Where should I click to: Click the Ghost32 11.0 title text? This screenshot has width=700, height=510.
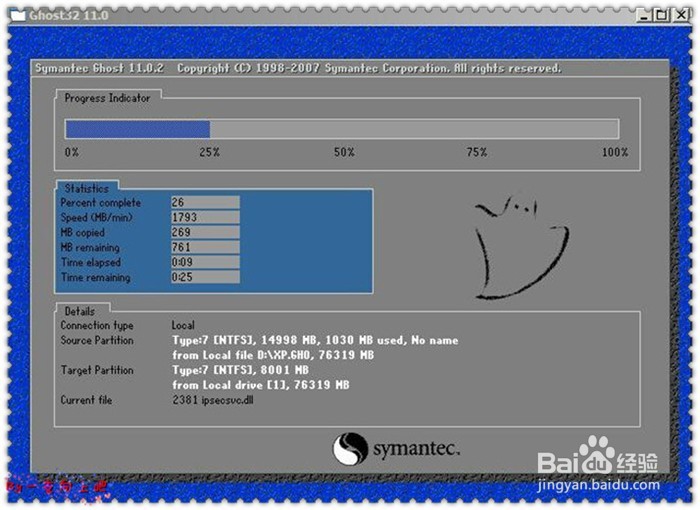click(x=69, y=16)
